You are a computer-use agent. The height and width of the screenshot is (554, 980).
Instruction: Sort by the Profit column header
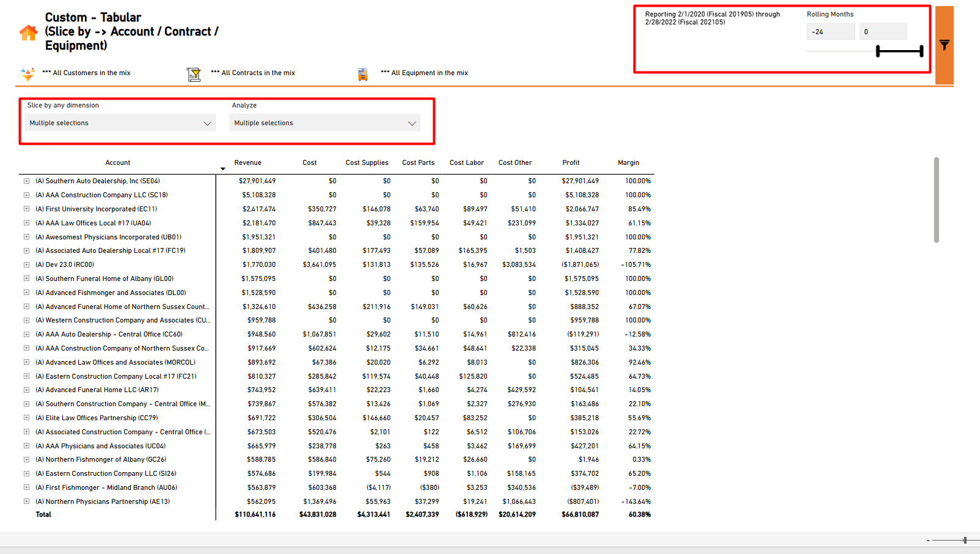(571, 162)
